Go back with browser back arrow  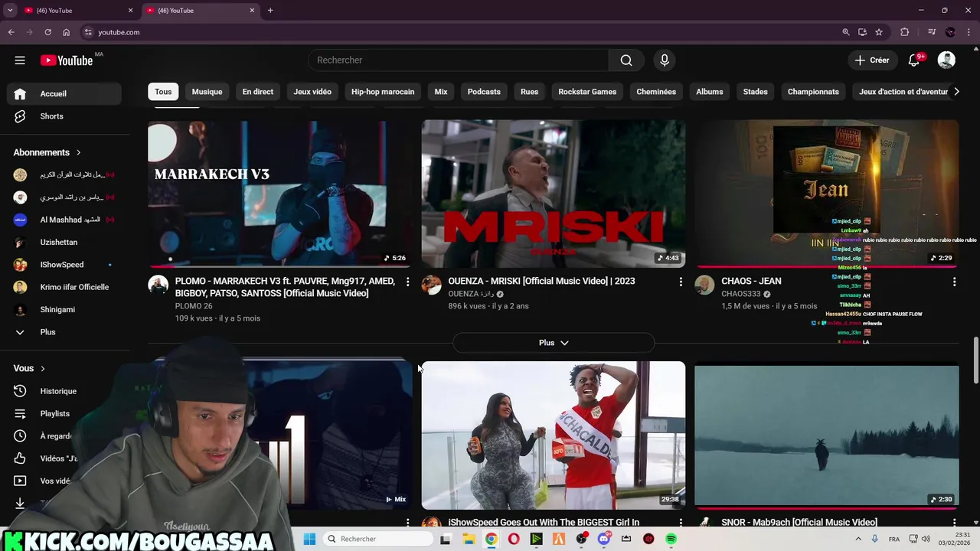(x=11, y=32)
